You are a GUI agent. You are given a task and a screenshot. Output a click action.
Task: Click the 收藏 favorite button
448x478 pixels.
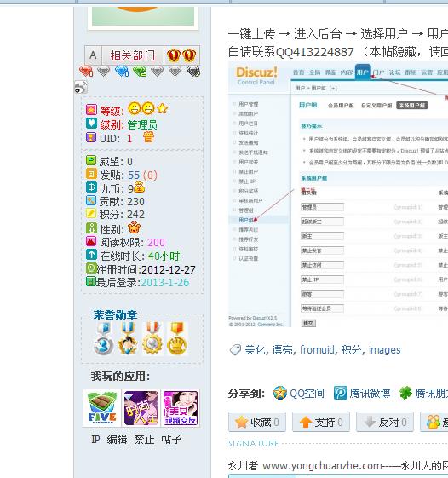point(257,422)
